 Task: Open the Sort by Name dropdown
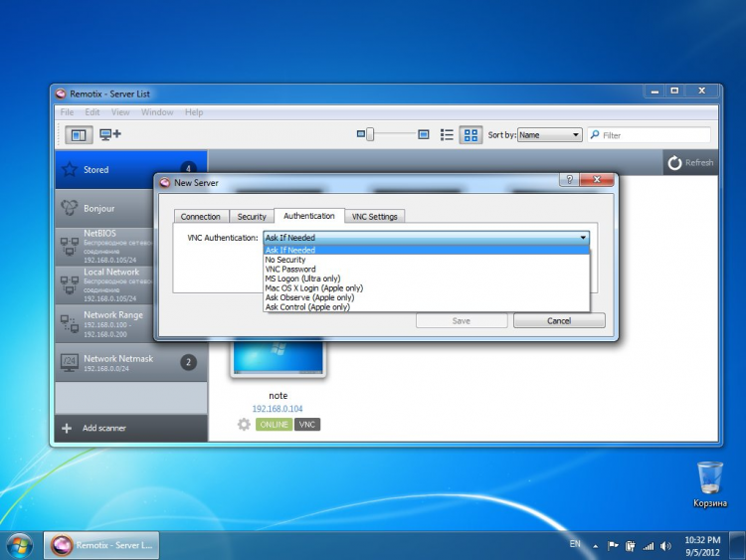(549, 135)
